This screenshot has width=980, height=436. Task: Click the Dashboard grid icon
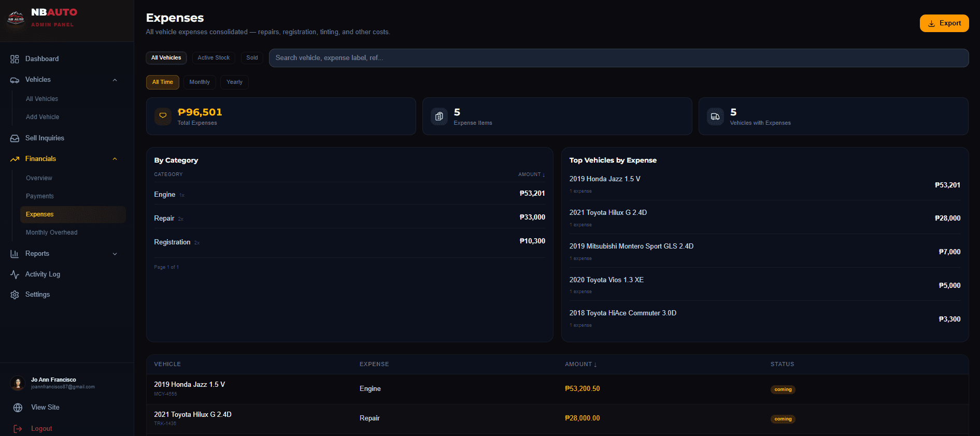[x=15, y=59]
